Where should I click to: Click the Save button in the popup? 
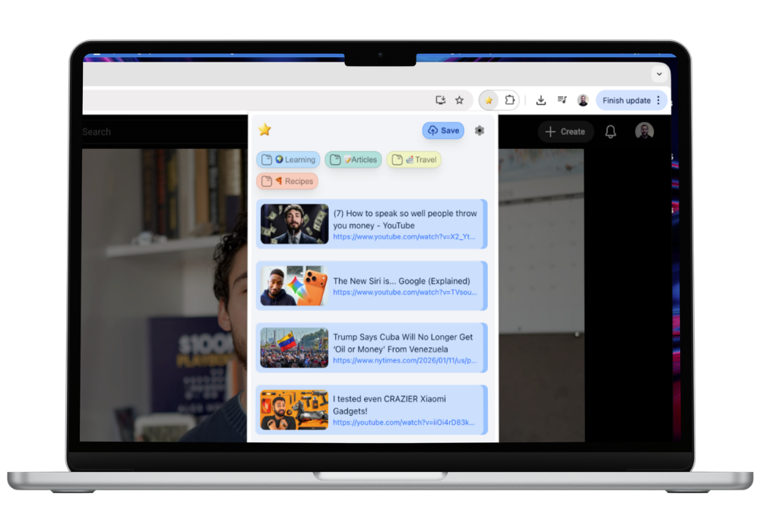(442, 130)
